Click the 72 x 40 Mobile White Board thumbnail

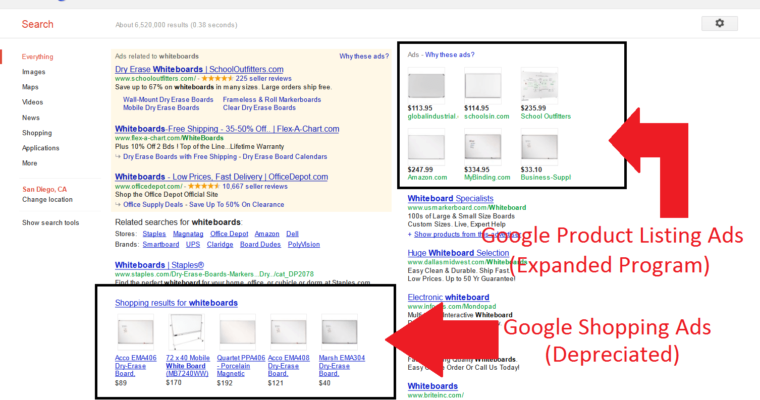186,333
